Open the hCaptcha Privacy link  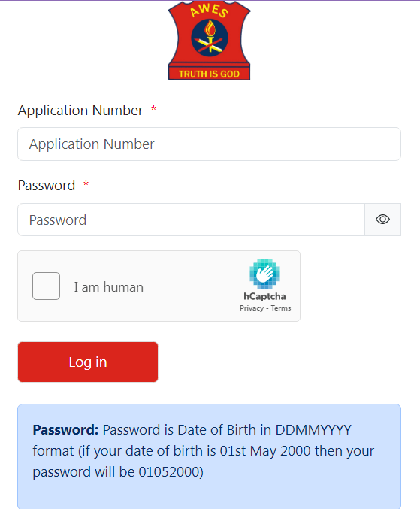click(252, 308)
